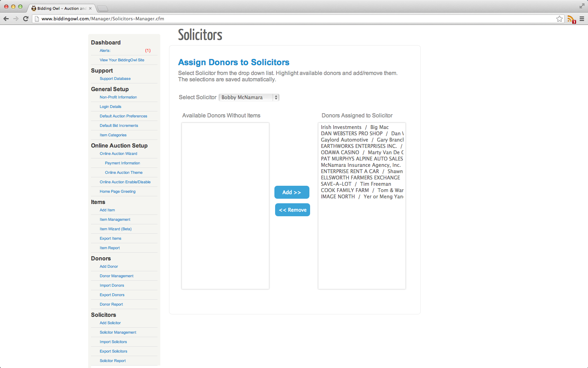Click the browser back arrow

pyautogui.click(x=6, y=19)
